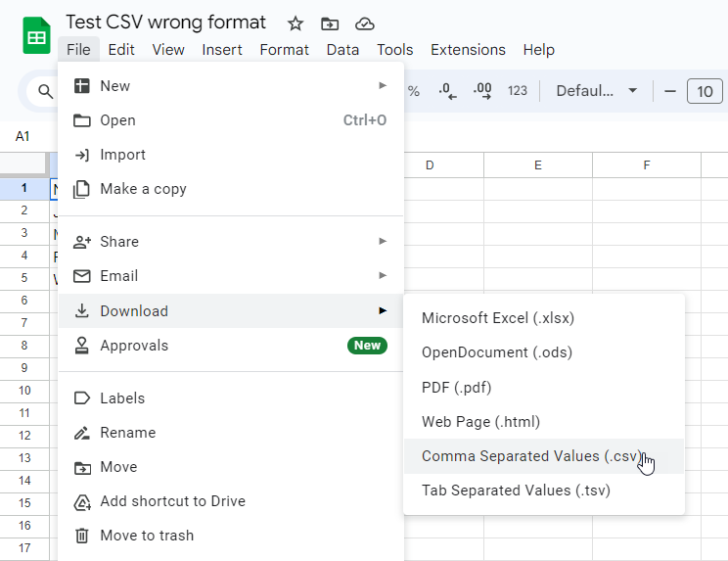Increase decimal places in toolbar
This screenshot has width=728, height=561.
482,91
